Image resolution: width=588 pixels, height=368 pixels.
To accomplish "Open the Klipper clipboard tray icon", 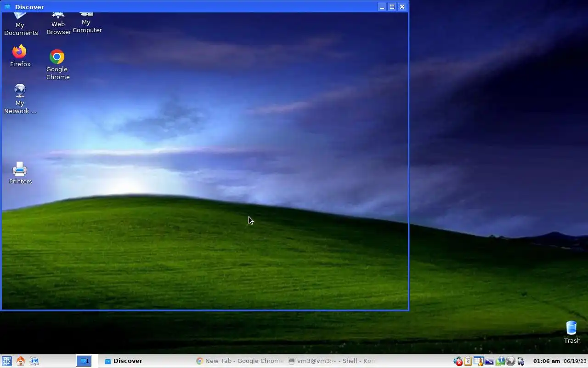I will pyautogui.click(x=468, y=362).
